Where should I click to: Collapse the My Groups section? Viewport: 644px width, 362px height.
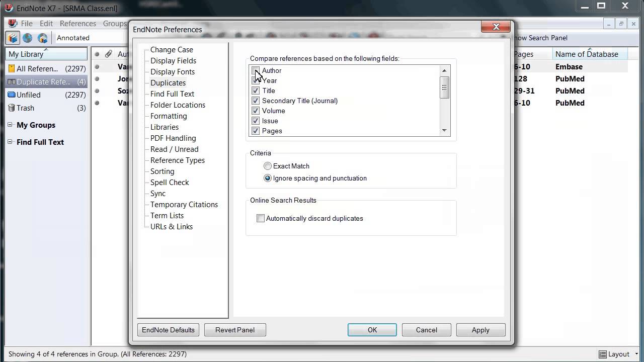coord(9,125)
